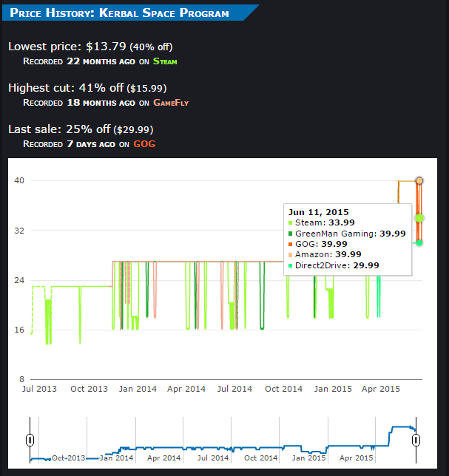This screenshot has height=476, width=449.
Task: Click the orange GOG store link
Action: click(x=144, y=144)
